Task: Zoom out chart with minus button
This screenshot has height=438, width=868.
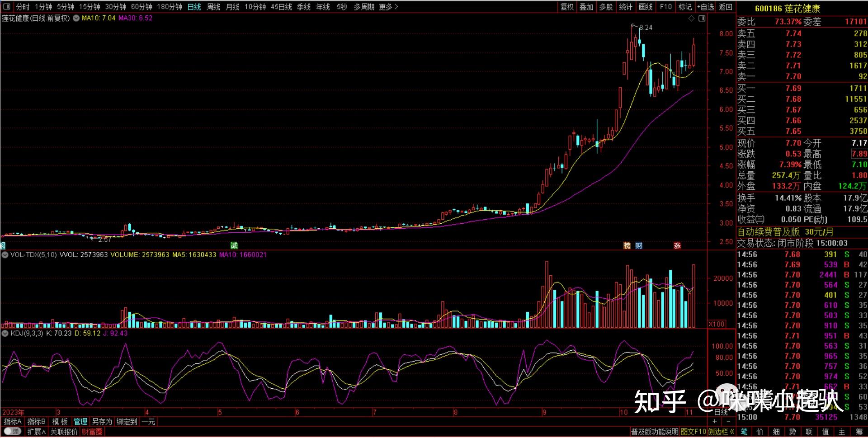Action: pyautogui.click(x=728, y=421)
